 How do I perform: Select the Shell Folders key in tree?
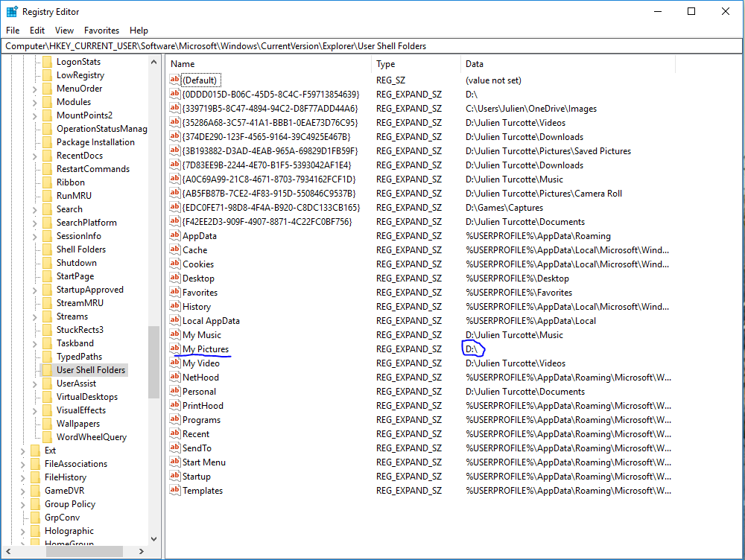(81, 249)
